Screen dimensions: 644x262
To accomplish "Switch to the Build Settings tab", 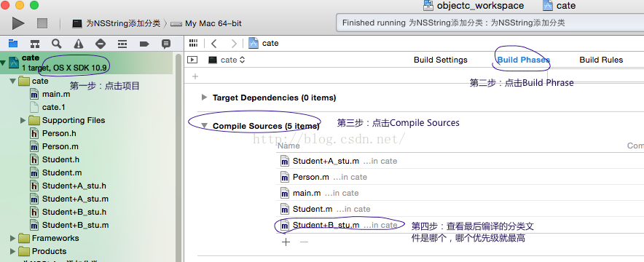I will click(440, 60).
